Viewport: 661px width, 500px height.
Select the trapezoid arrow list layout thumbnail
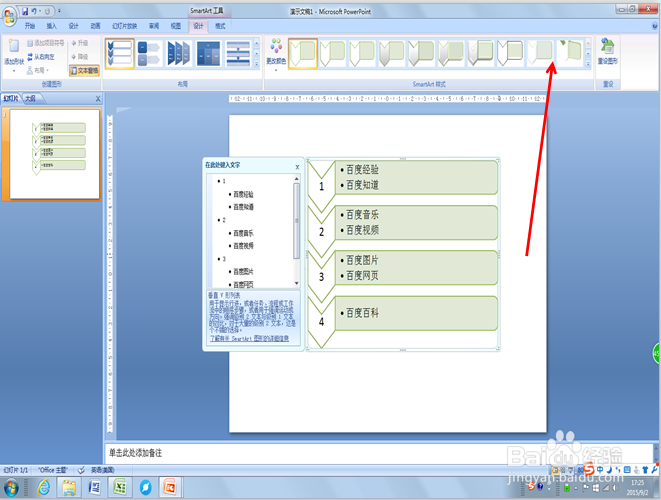179,54
